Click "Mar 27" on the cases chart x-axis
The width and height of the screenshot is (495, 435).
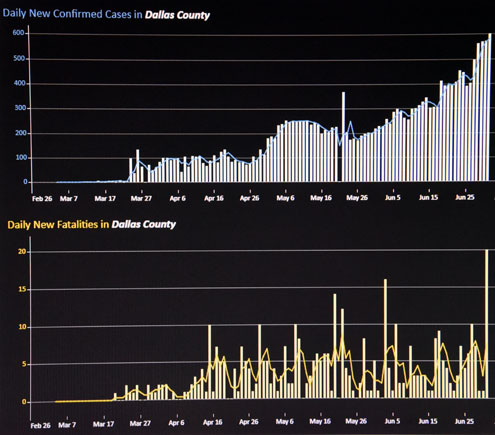141,199
